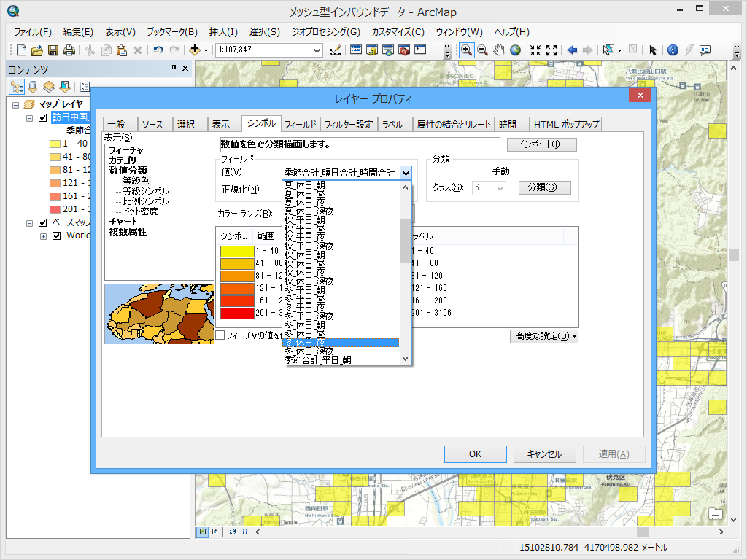The height and width of the screenshot is (560, 747).
Task: Pick the Select Elements black arrow tool
Action: click(x=653, y=50)
